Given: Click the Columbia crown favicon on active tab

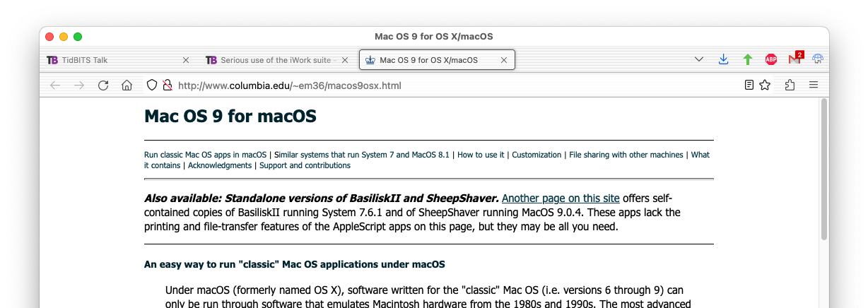Looking at the screenshot, I should tap(370, 60).
